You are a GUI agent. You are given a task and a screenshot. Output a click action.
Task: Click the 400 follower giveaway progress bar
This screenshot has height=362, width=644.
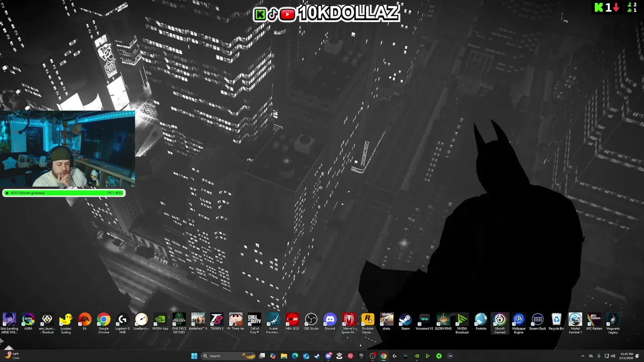[x=64, y=193]
